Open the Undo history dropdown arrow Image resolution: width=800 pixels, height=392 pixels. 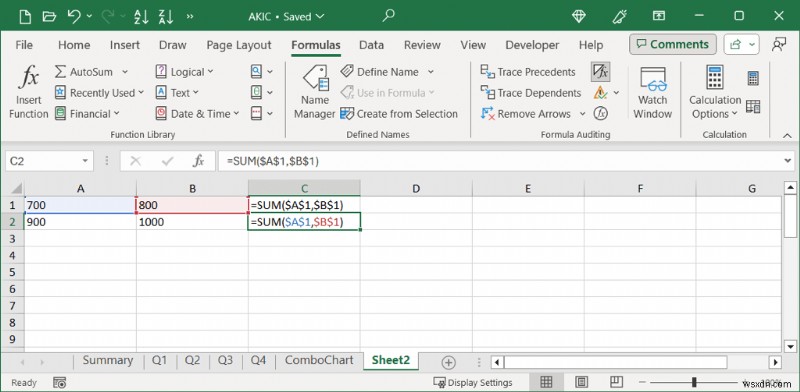point(89,17)
